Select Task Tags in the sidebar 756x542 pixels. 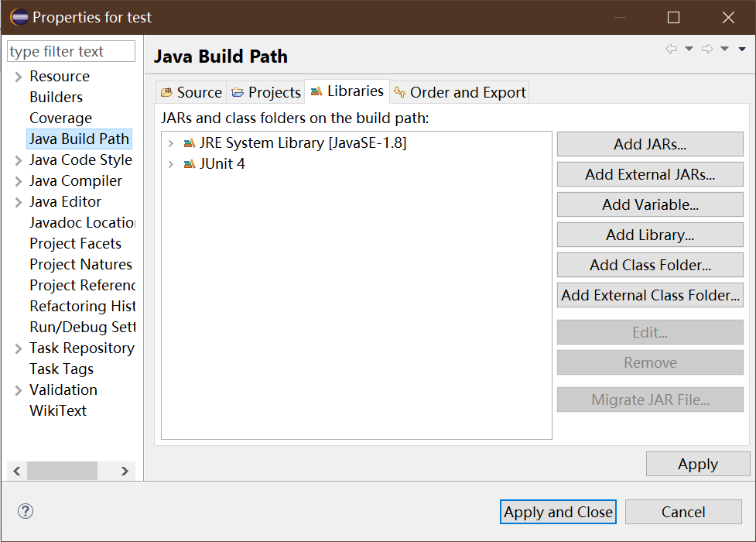[x=61, y=369]
